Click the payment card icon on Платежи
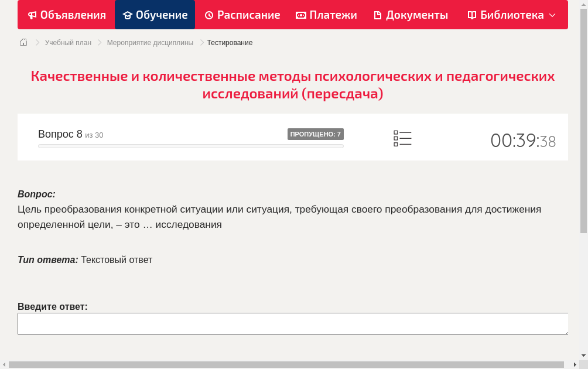 [301, 15]
